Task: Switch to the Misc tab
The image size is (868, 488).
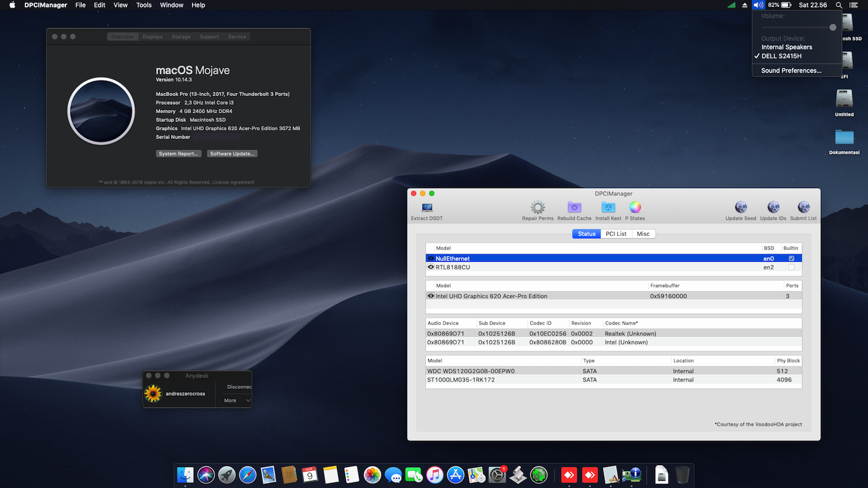Action: pyautogui.click(x=643, y=234)
